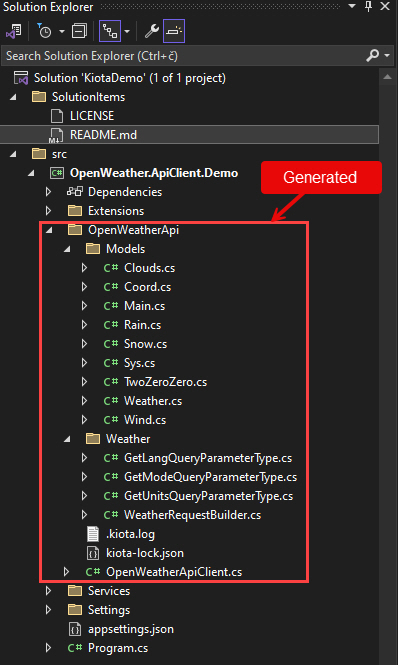Open the Coord.cs file
The height and width of the screenshot is (665, 398).
[x=147, y=287]
